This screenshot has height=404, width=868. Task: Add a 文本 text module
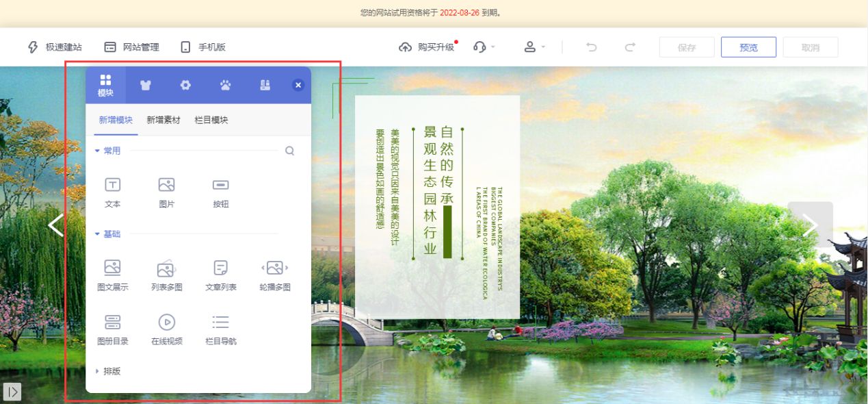click(x=113, y=192)
